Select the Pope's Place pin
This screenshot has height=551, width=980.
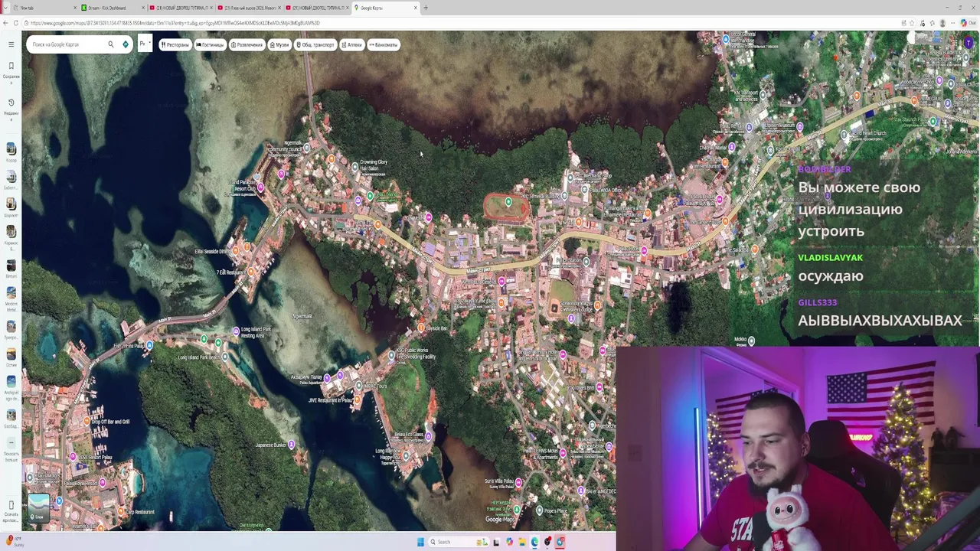[540, 510]
